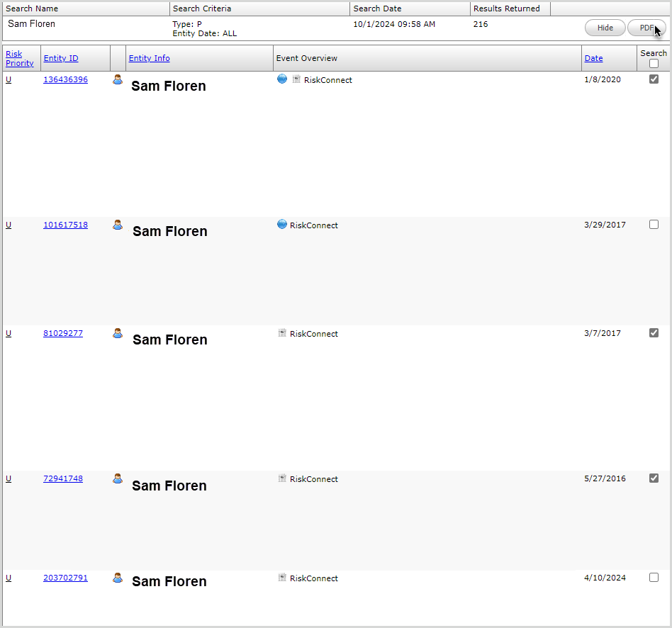This screenshot has height=628, width=672.
Task: Click the Hide button
Action: point(605,27)
